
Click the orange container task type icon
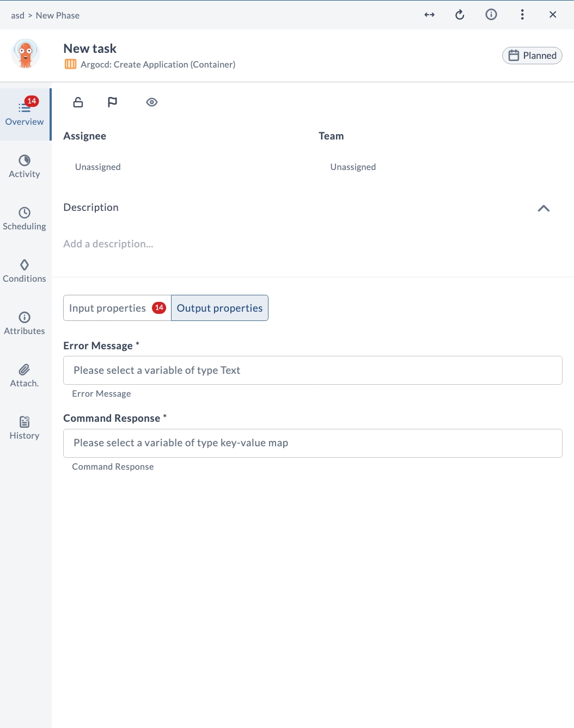coord(70,64)
